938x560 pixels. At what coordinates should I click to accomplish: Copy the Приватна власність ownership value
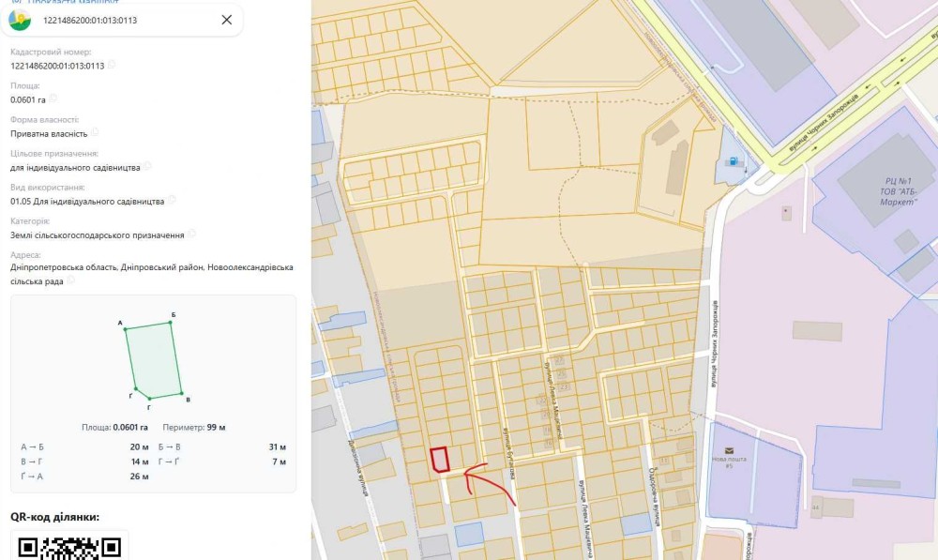(x=95, y=132)
